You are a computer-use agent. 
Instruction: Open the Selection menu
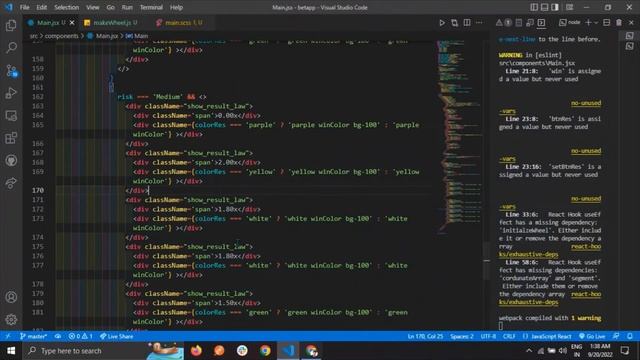[x=67, y=7]
